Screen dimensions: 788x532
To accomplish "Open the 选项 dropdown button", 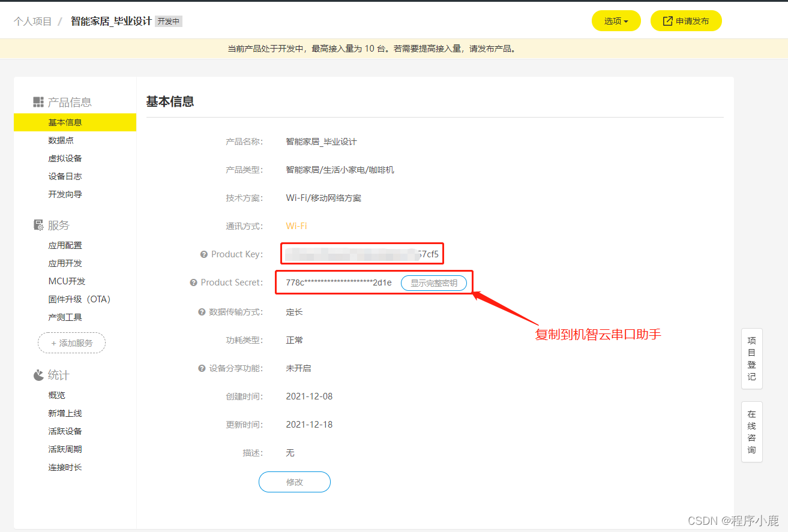I will (616, 21).
